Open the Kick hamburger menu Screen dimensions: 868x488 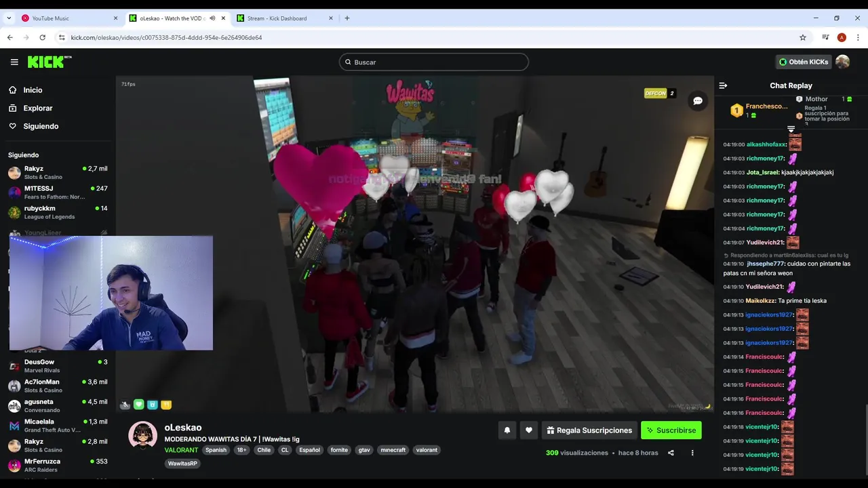[14, 62]
